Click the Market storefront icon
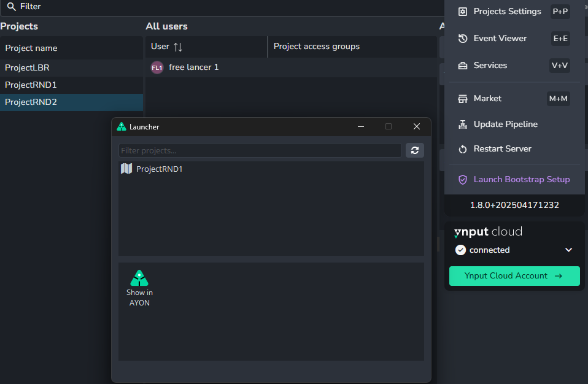The image size is (588, 384). [x=463, y=99]
